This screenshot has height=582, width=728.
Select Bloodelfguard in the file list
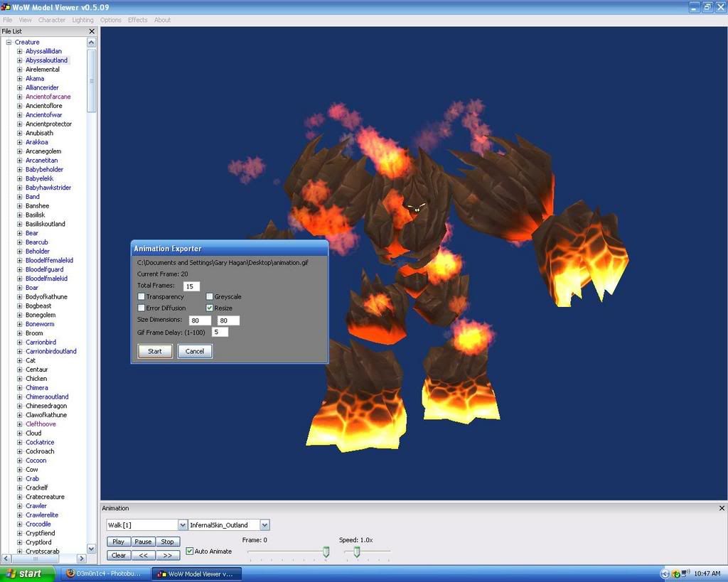tap(45, 269)
